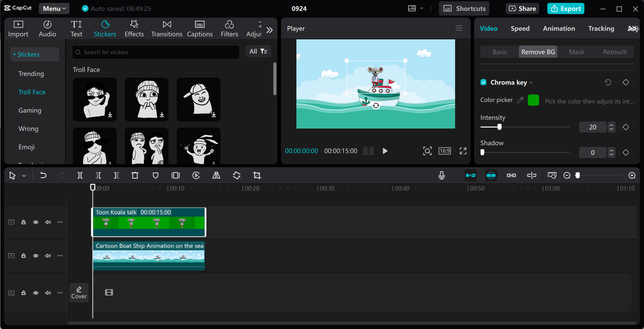Select the Trending sticker category
This screenshot has width=644, height=329.
pyautogui.click(x=31, y=74)
